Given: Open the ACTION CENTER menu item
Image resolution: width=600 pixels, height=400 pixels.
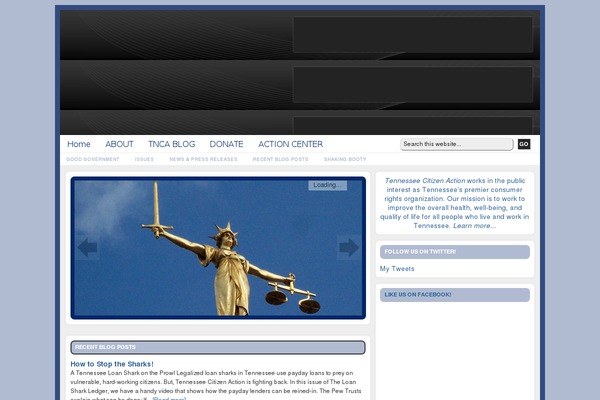Looking at the screenshot, I should (x=290, y=144).
